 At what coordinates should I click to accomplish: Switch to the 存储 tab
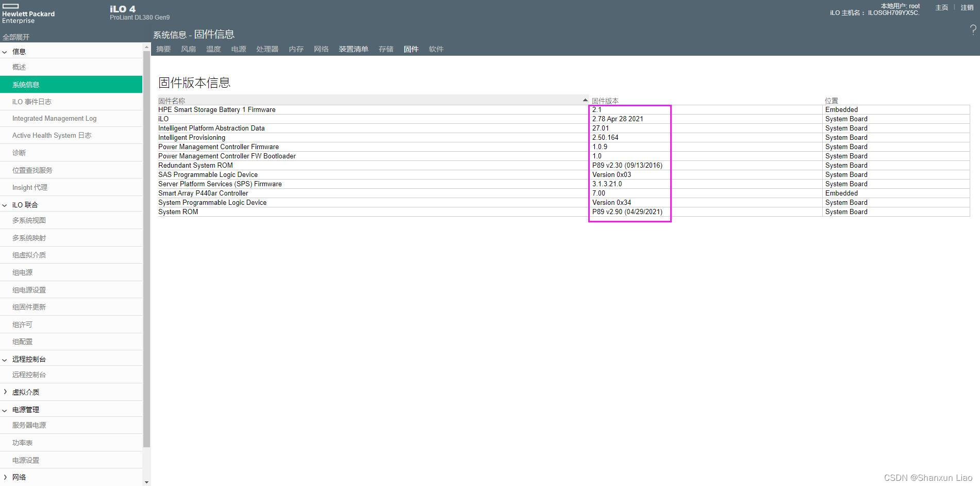386,49
